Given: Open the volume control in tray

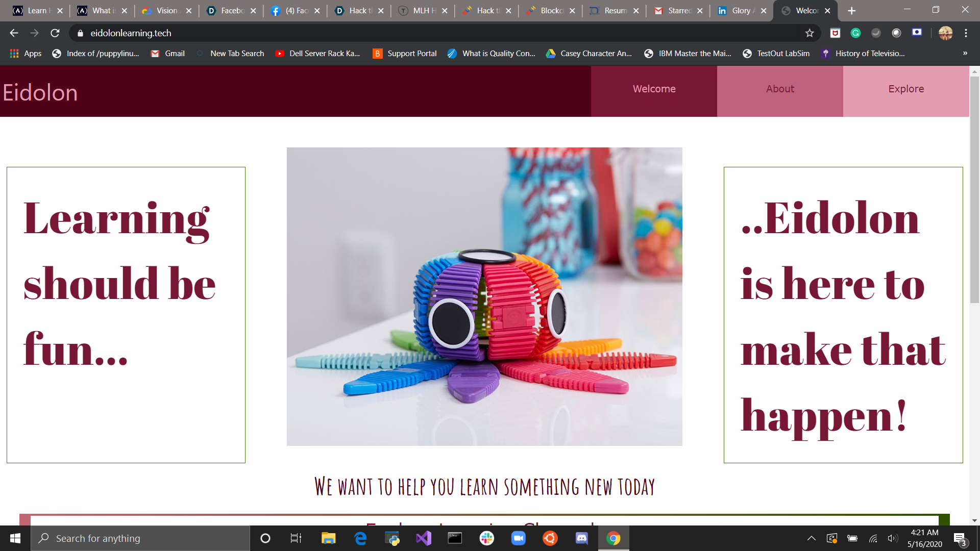Looking at the screenshot, I should tap(892, 538).
